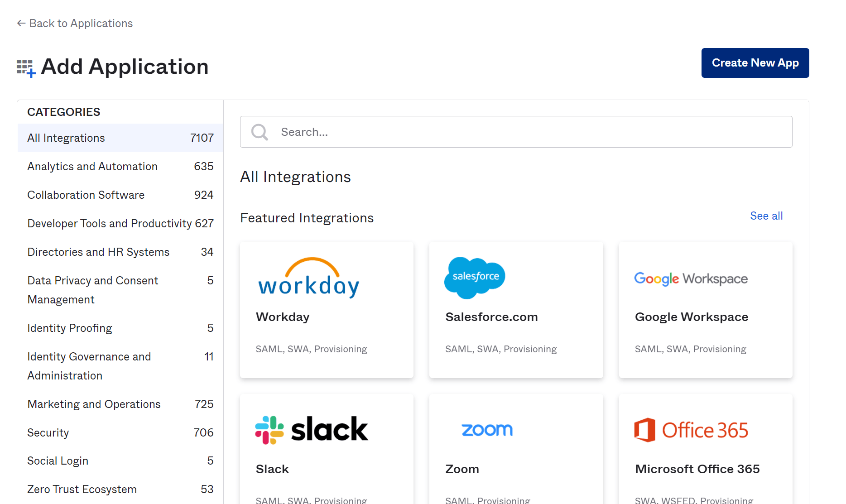Click the Zoom logo
The height and width of the screenshot is (504, 846).
point(486,430)
